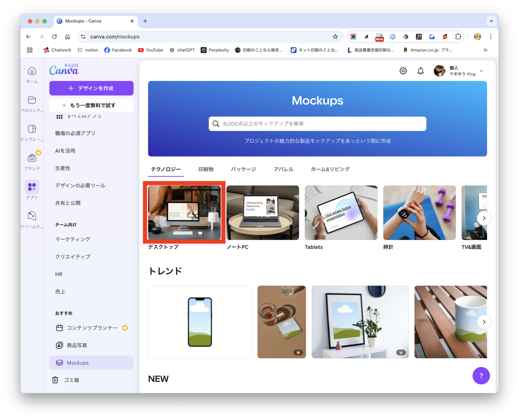Screen dimensions: 519x420
Task: Expand the account menu chevron next to やまゆうVlog
Action: click(481, 71)
